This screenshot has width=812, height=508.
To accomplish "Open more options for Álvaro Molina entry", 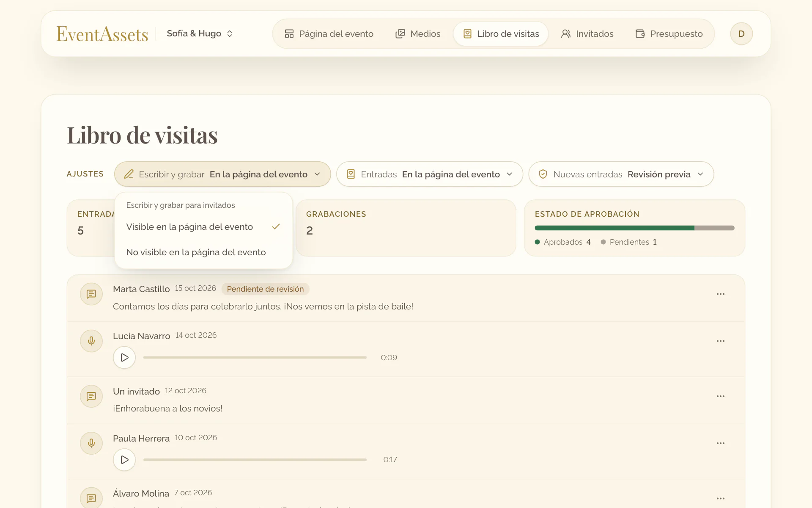I will click(721, 498).
